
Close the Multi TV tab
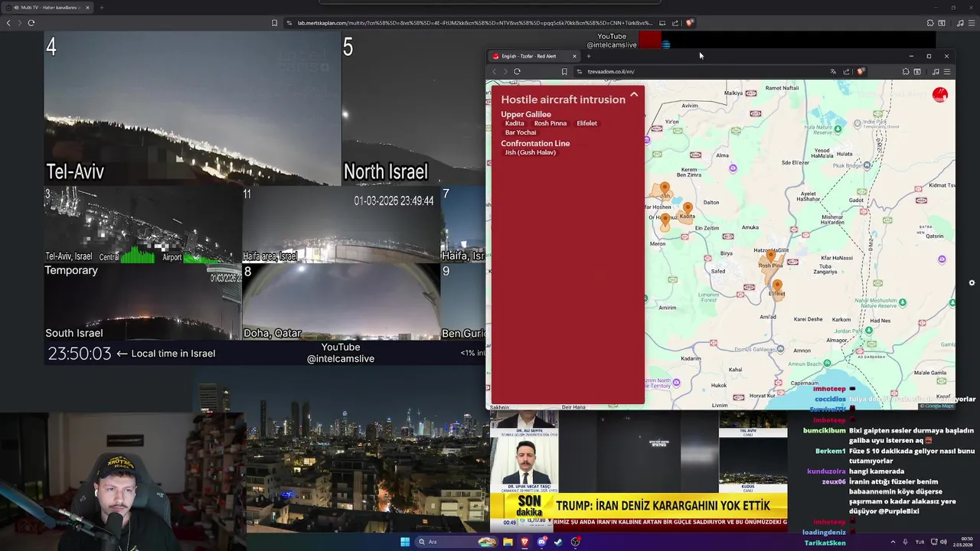[x=87, y=8]
